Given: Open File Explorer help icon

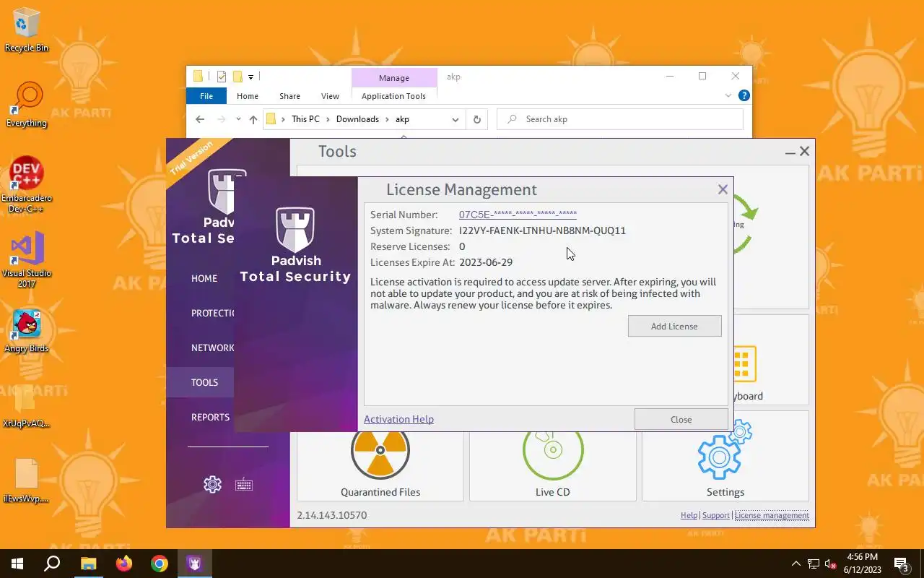Looking at the screenshot, I should point(744,95).
